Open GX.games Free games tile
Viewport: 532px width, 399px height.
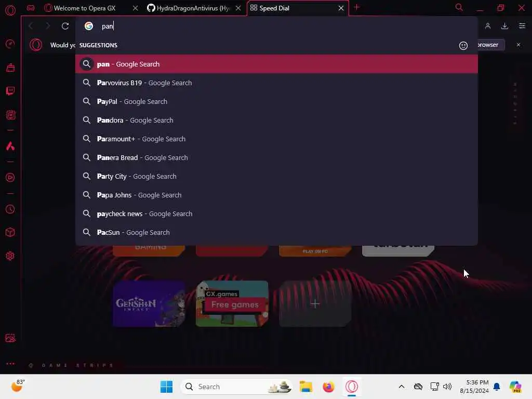tap(232, 303)
